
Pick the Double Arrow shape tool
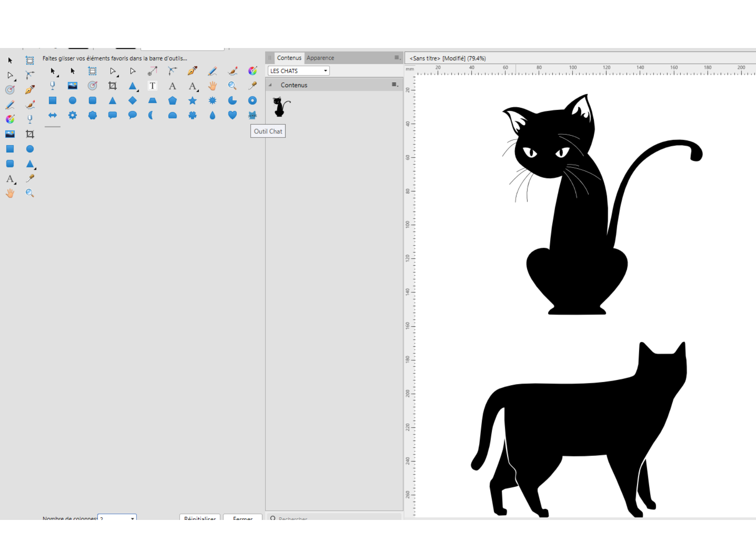(52, 115)
